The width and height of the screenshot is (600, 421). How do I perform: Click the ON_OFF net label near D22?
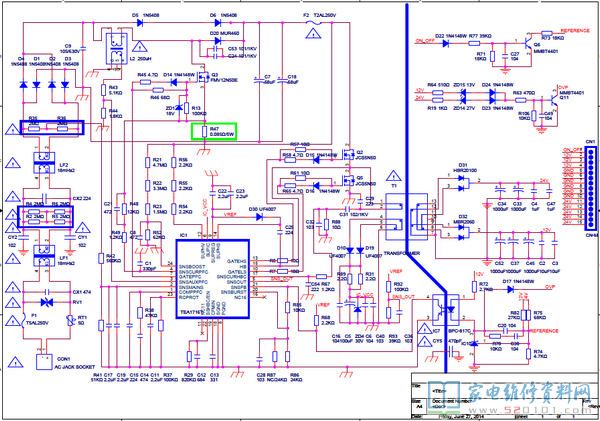pos(425,41)
